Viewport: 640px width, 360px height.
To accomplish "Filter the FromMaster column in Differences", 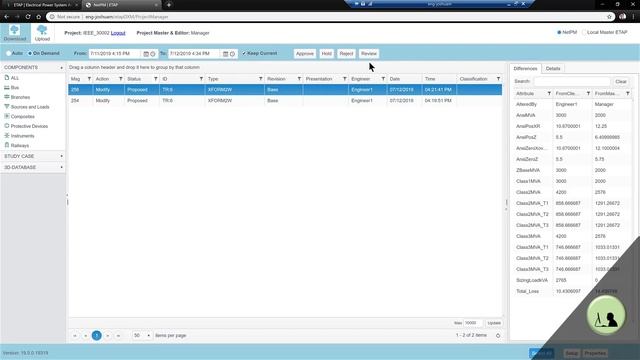I will [x=627, y=93].
